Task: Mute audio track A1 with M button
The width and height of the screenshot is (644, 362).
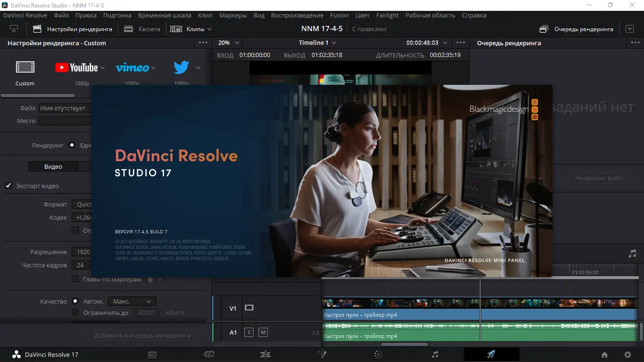Action: point(263,332)
